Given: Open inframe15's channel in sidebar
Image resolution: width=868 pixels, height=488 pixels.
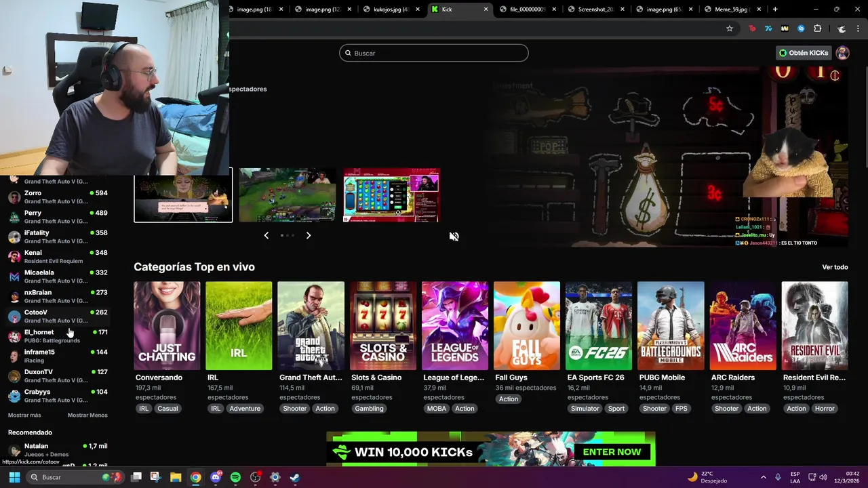Looking at the screenshot, I should pos(58,356).
